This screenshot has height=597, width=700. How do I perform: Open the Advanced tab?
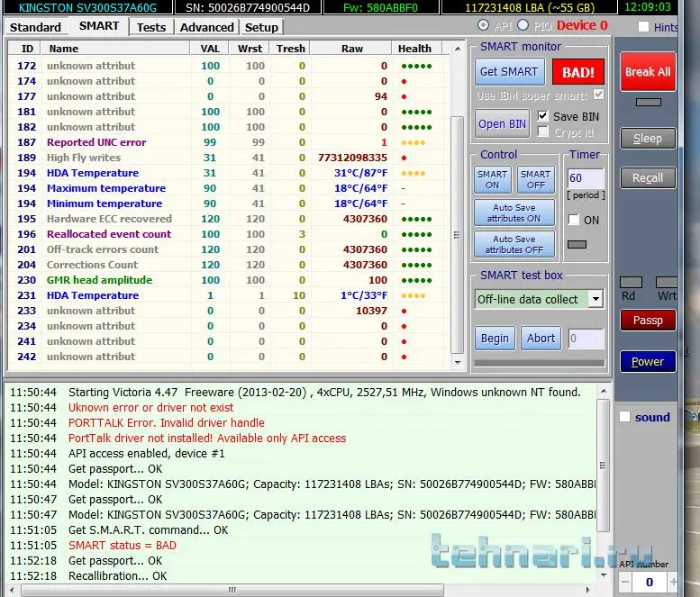206,27
